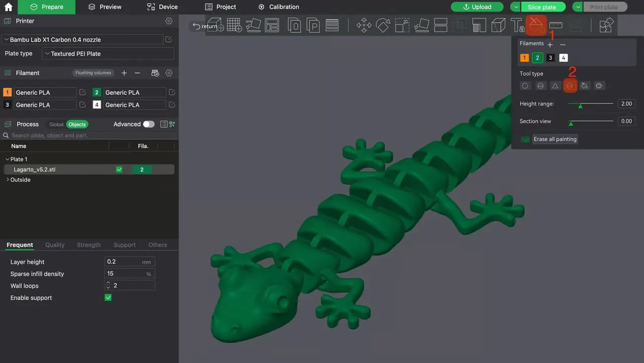The image size is (644, 363).
Task: Click the Slice plate button
Action: pos(543,7)
